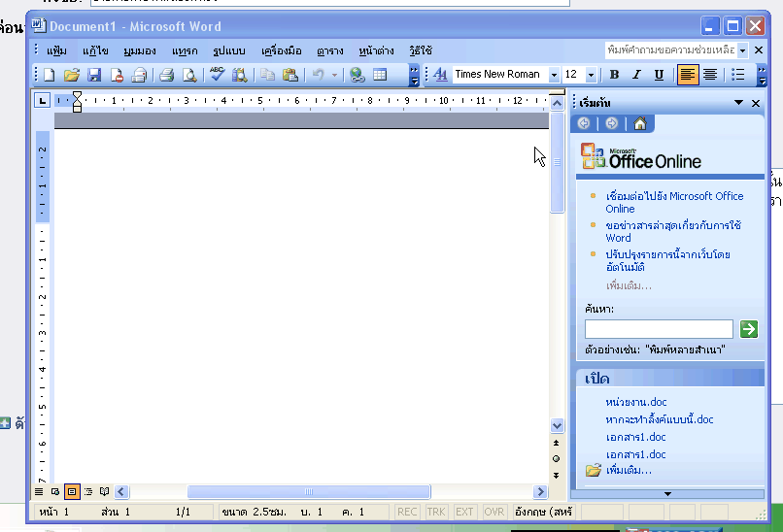This screenshot has height=532, width=783.
Task: Switch to Reading Layout view
Action: tap(104, 491)
